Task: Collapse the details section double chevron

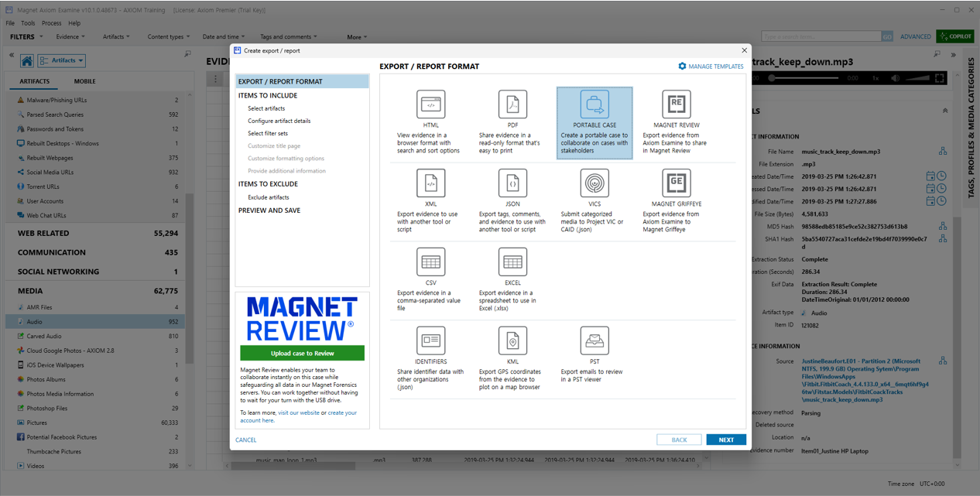Action: click(944, 111)
